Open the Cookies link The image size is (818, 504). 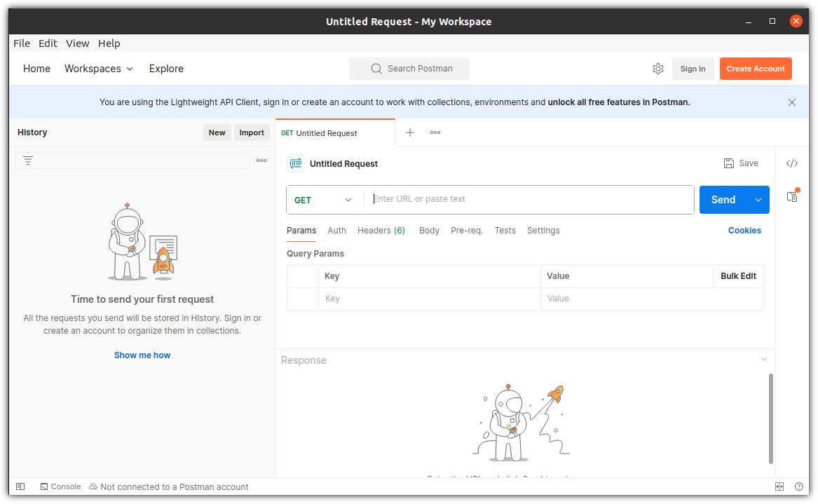pyautogui.click(x=744, y=231)
